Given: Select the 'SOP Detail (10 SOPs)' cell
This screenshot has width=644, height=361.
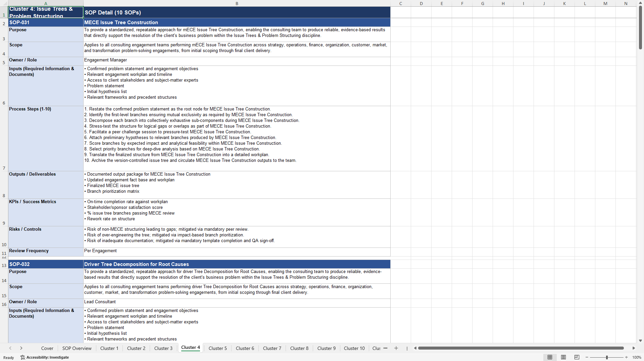Looking at the screenshot, I should (237, 12).
